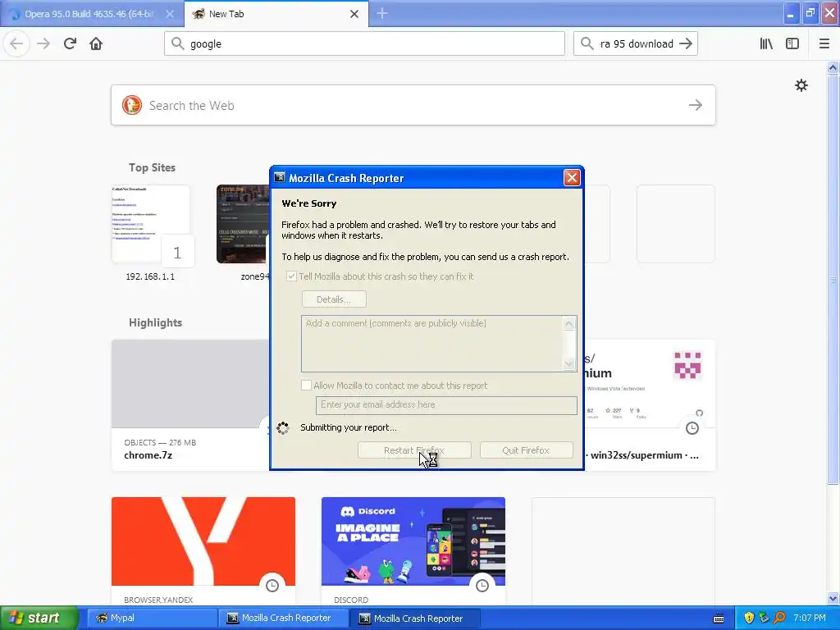Click the Quit Firefox button
This screenshot has width=840, height=630.
526,450
